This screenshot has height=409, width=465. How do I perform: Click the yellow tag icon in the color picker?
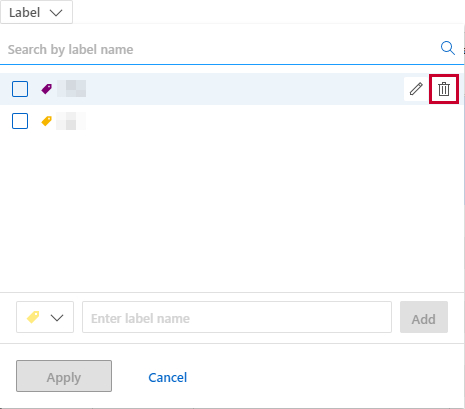pos(33,317)
